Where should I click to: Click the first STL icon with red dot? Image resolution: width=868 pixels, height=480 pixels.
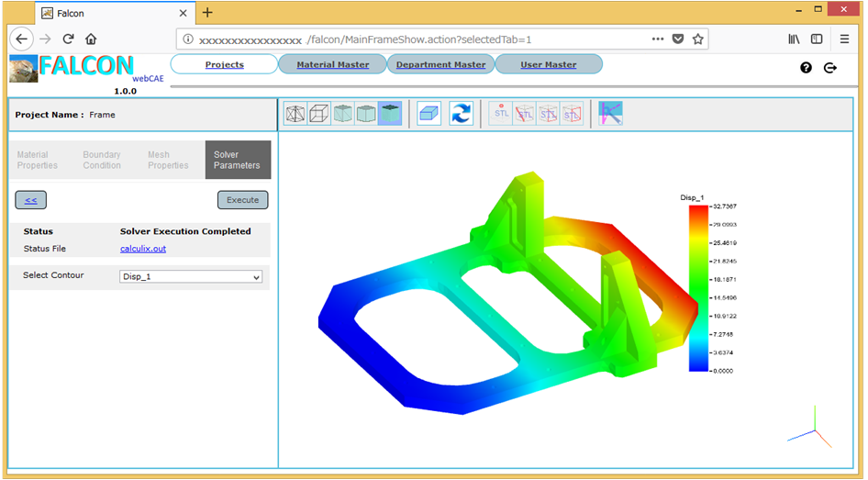point(501,114)
